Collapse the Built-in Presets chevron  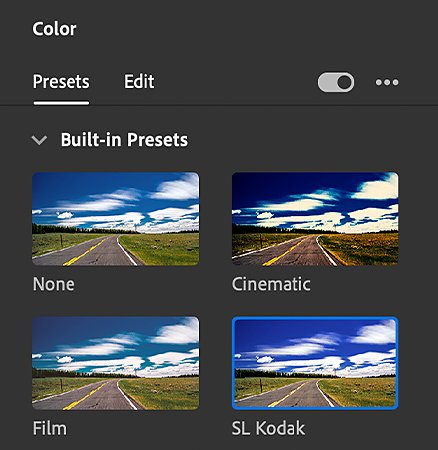tap(39, 140)
